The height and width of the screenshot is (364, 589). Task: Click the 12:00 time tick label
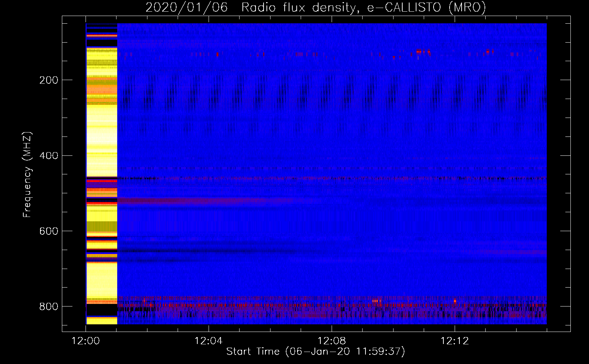(x=86, y=341)
